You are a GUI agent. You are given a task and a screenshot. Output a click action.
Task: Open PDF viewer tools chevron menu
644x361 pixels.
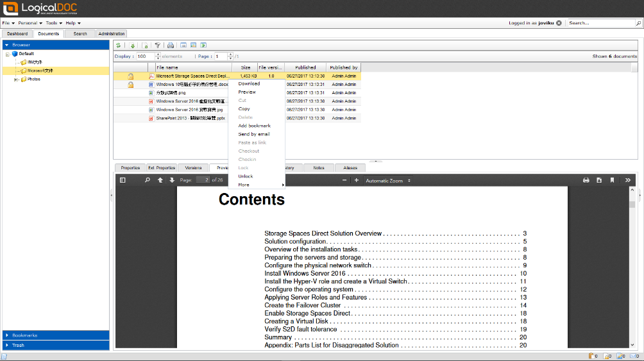(x=628, y=180)
